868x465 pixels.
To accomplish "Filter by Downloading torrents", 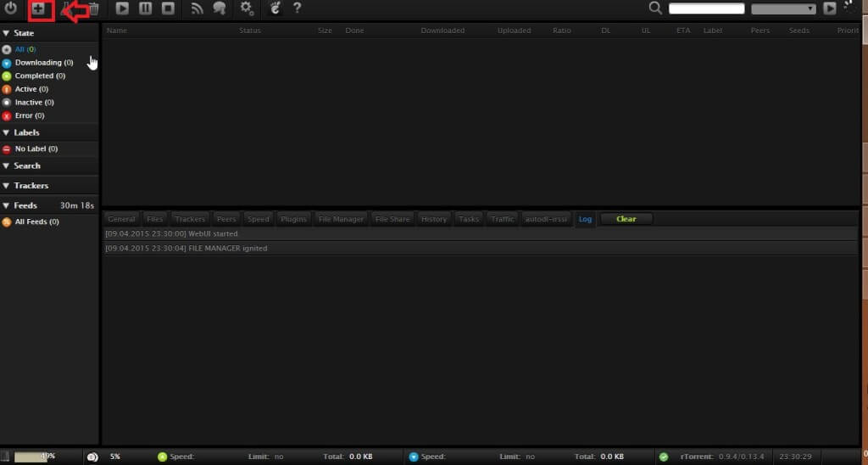I will coord(43,63).
